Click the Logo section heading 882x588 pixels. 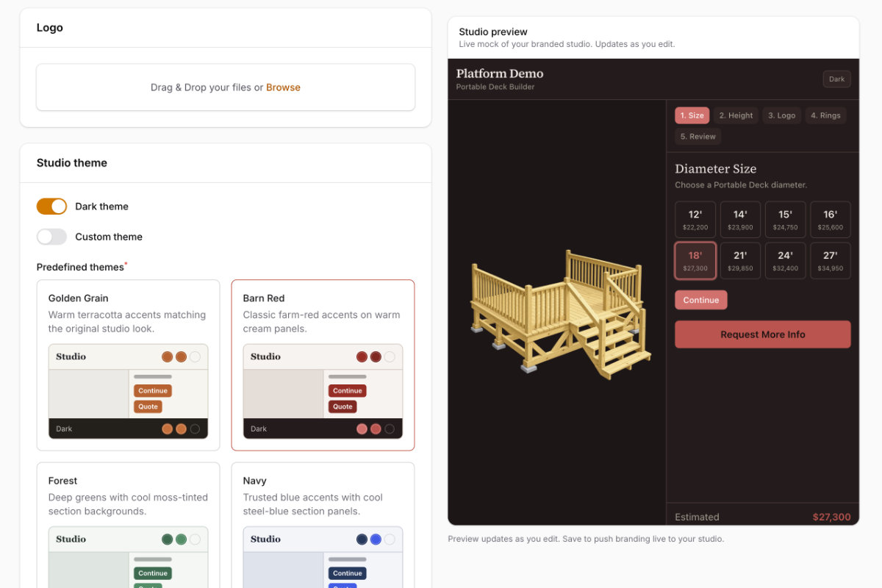tap(50, 28)
